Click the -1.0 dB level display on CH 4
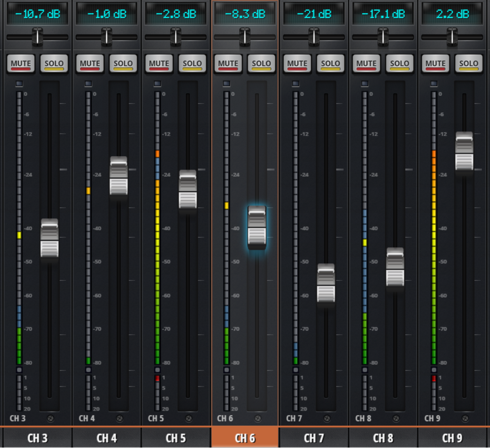Viewport: 490px width, 448px height. [x=107, y=14]
